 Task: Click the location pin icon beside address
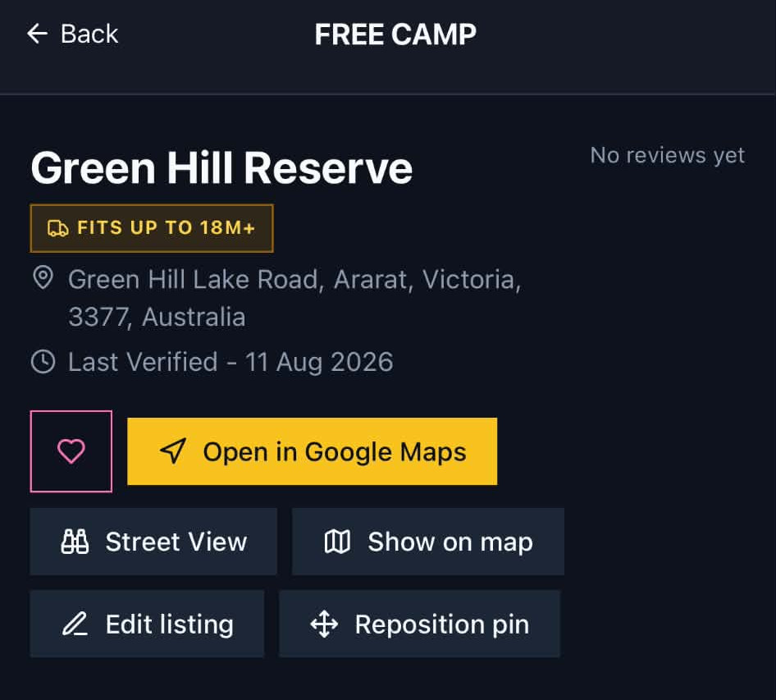(43, 277)
